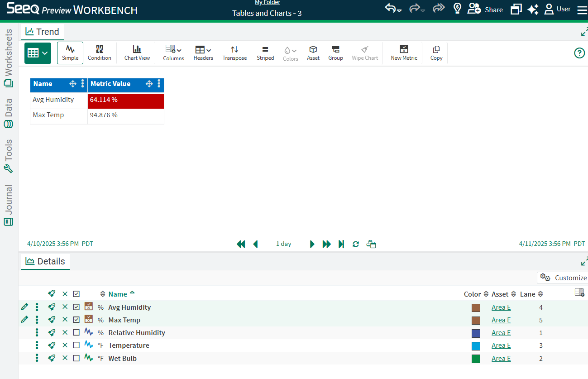Viewport: 588px width, 379px height.
Task: Check the Relative Humidity checkbox
Action: click(76, 333)
